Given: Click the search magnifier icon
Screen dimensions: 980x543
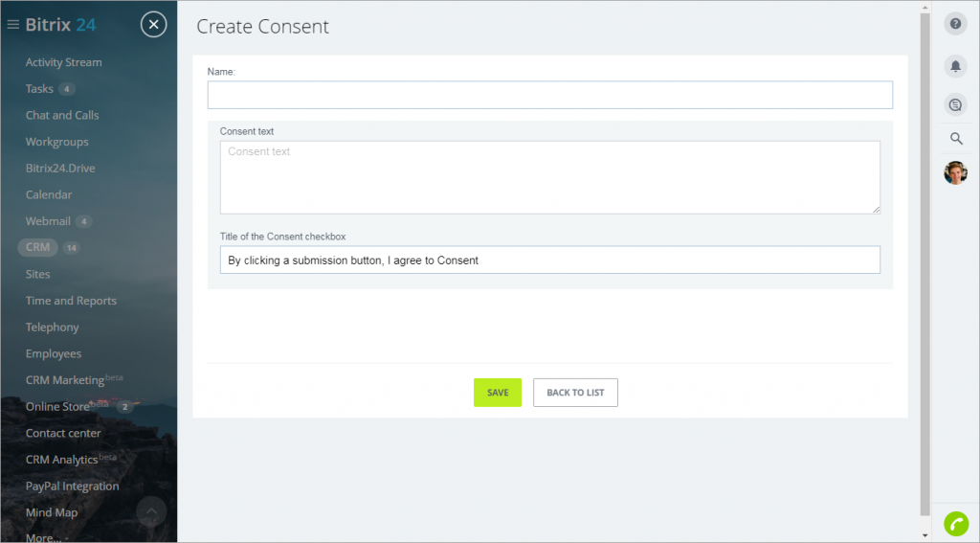Looking at the screenshot, I should (956, 139).
